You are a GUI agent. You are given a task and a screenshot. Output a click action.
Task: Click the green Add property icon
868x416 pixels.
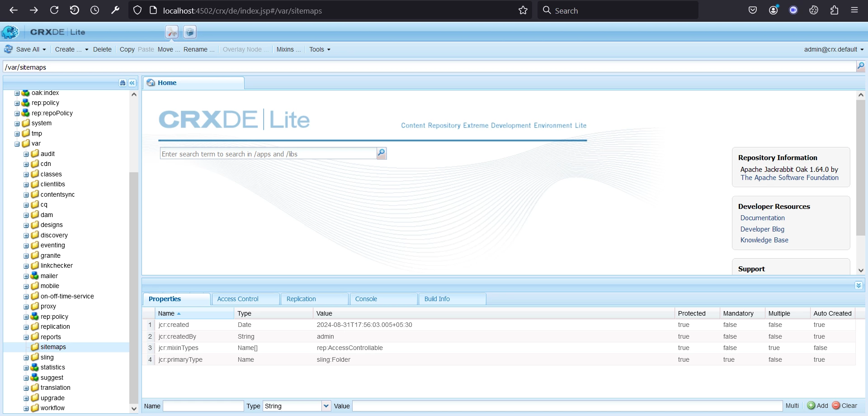click(811, 406)
